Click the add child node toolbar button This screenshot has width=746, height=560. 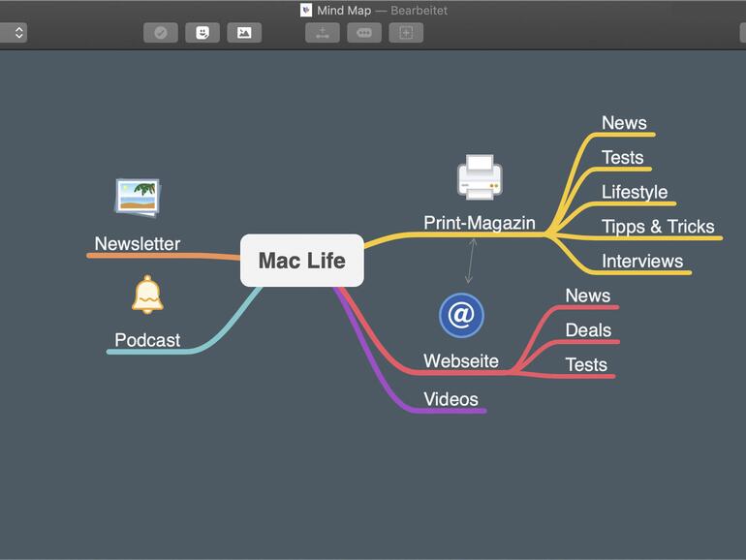pos(323,33)
